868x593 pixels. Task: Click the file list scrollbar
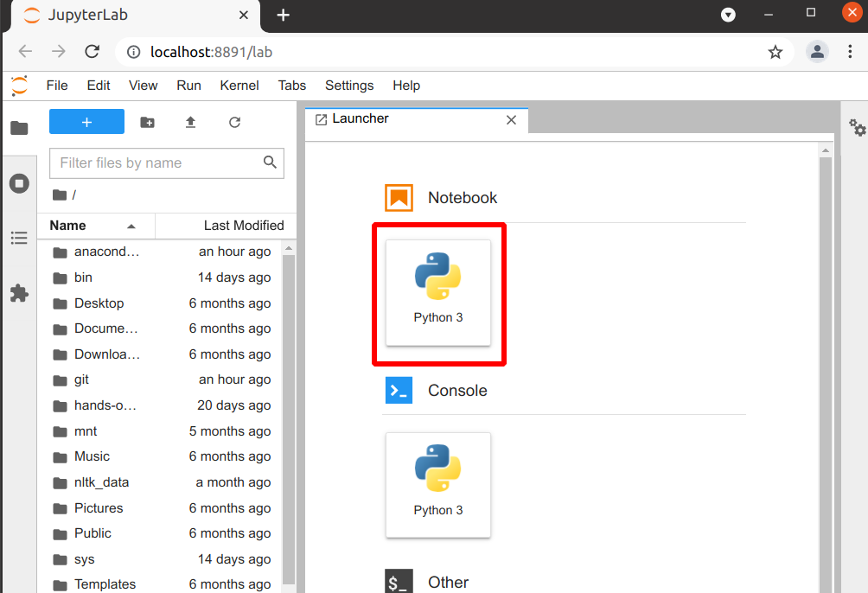[289, 419]
